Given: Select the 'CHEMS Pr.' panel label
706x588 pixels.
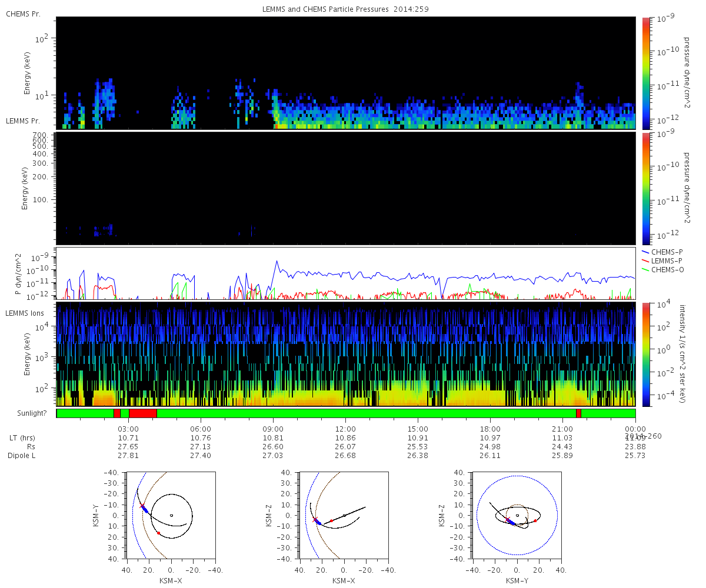Looking at the screenshot, I should [x=23, y=14].
